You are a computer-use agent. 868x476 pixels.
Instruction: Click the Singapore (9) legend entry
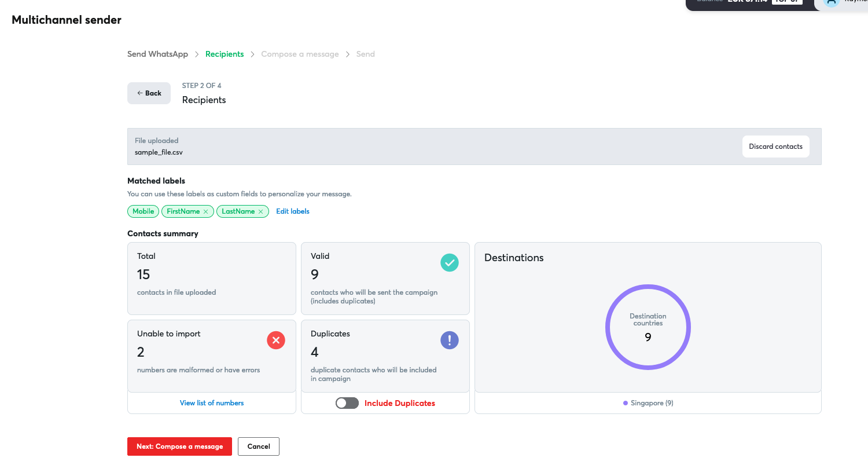pos(648,403)
